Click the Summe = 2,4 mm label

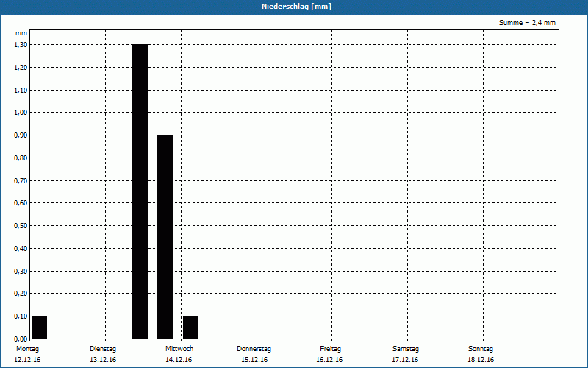click(527, 23)
